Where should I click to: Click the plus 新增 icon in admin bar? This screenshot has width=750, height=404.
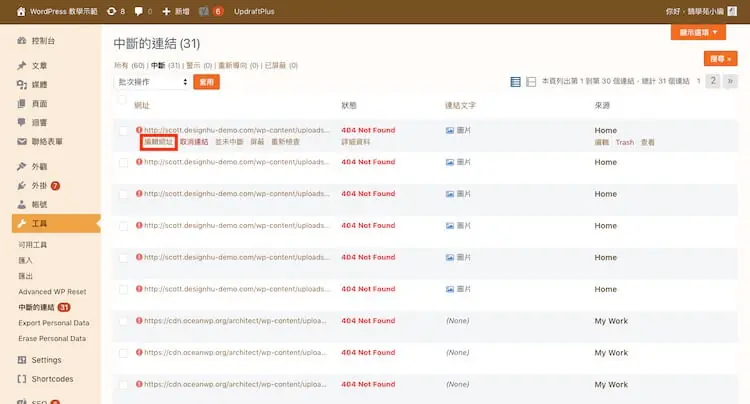pyautogui.click(x=166, y=11)
